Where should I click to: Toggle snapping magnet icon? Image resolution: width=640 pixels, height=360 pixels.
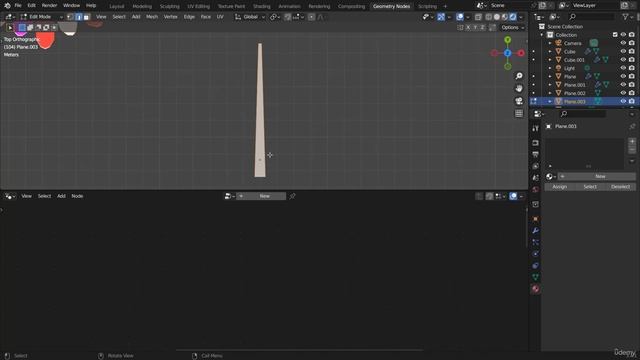(x=288, y=17)
